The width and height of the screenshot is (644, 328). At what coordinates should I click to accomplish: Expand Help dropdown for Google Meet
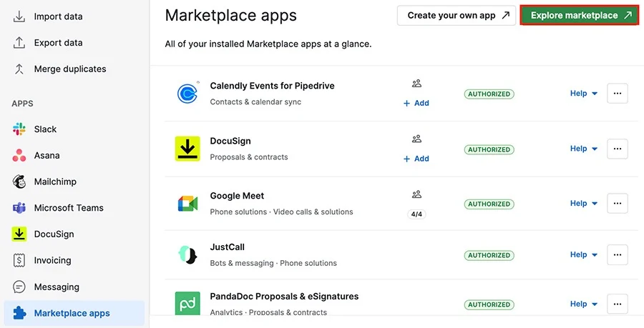tap(584, 204)
